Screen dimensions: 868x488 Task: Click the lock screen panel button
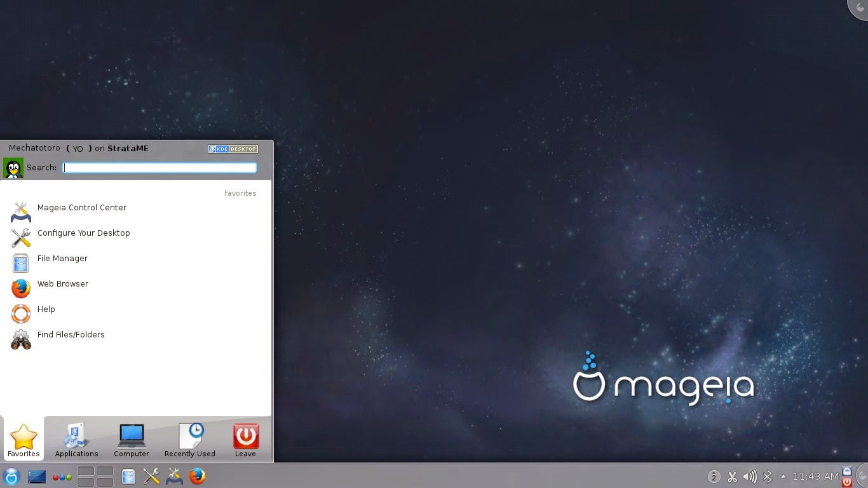846,471
